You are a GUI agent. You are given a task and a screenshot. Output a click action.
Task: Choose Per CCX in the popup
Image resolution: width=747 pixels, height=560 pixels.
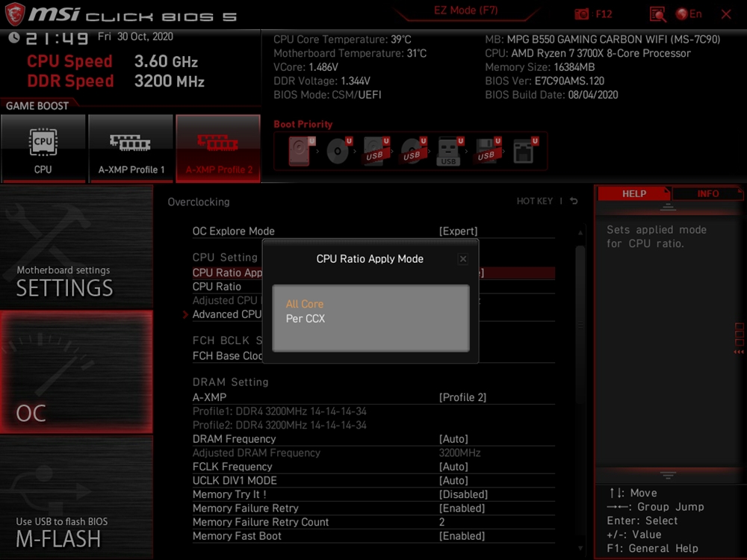tap(306, 319)
